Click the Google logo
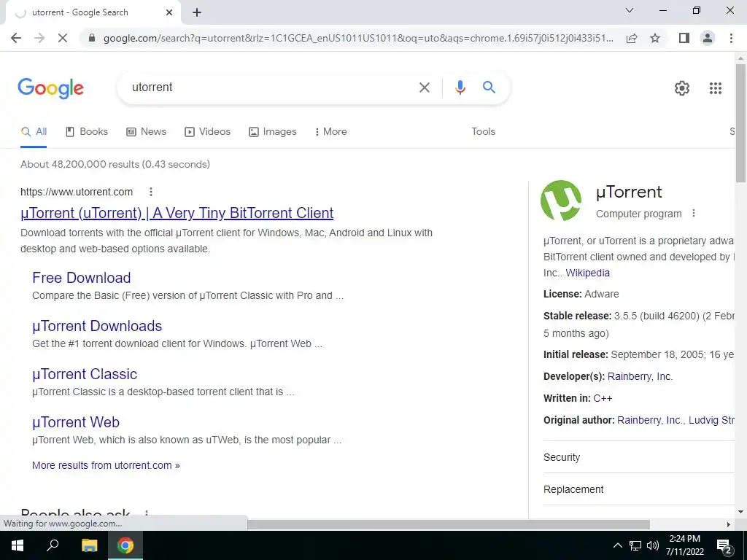 [51, 88]
